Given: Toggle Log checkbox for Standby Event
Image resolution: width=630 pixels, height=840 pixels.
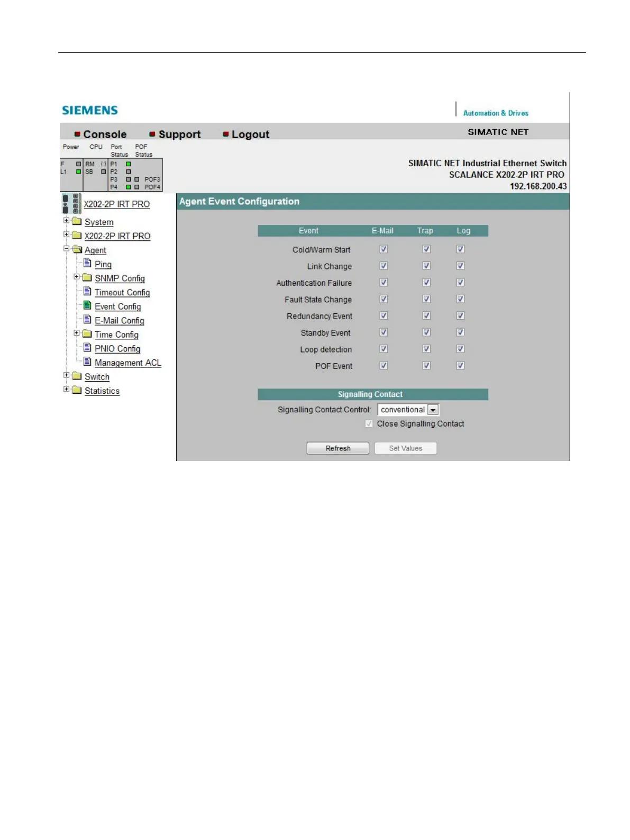Looking at the screenshot, I should (460, 332).
